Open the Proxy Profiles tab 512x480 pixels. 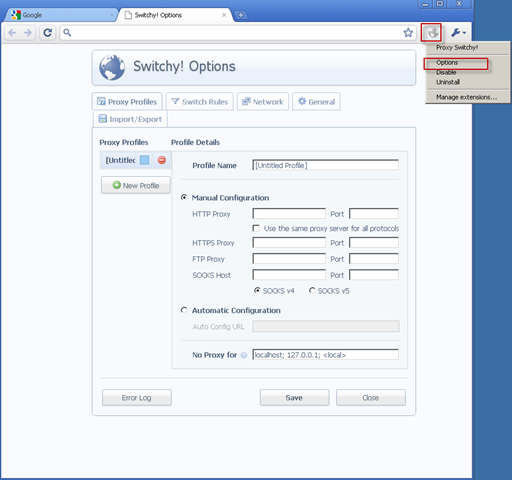pyautogui.click(x=127, y=102)
